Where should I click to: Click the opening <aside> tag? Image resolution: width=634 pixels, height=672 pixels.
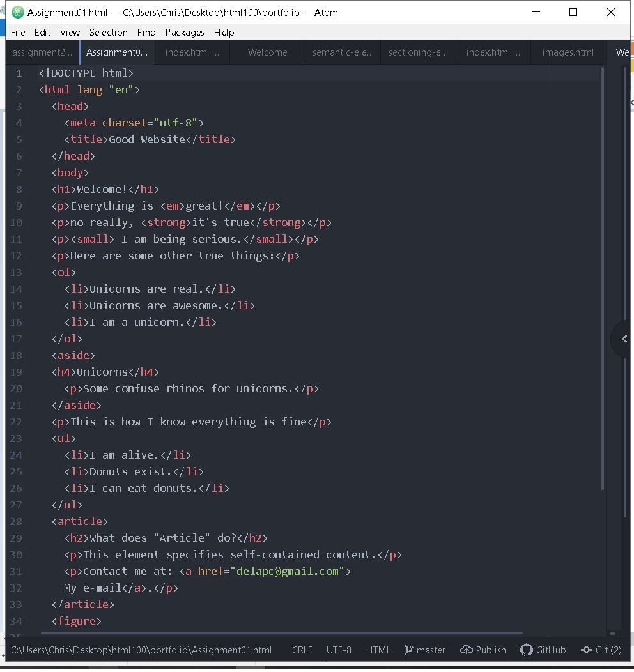(73, 356)
